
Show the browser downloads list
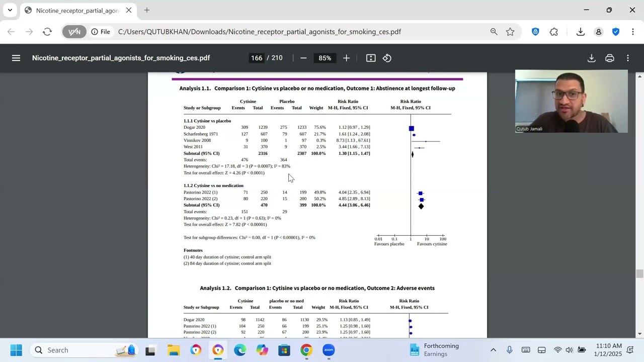tap(581, 32)
